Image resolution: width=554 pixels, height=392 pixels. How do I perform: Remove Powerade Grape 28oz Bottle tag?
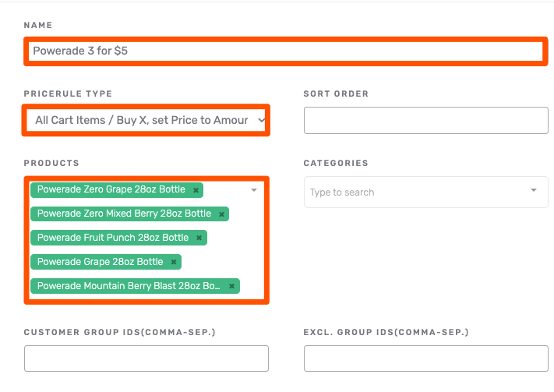coord(174,262)
